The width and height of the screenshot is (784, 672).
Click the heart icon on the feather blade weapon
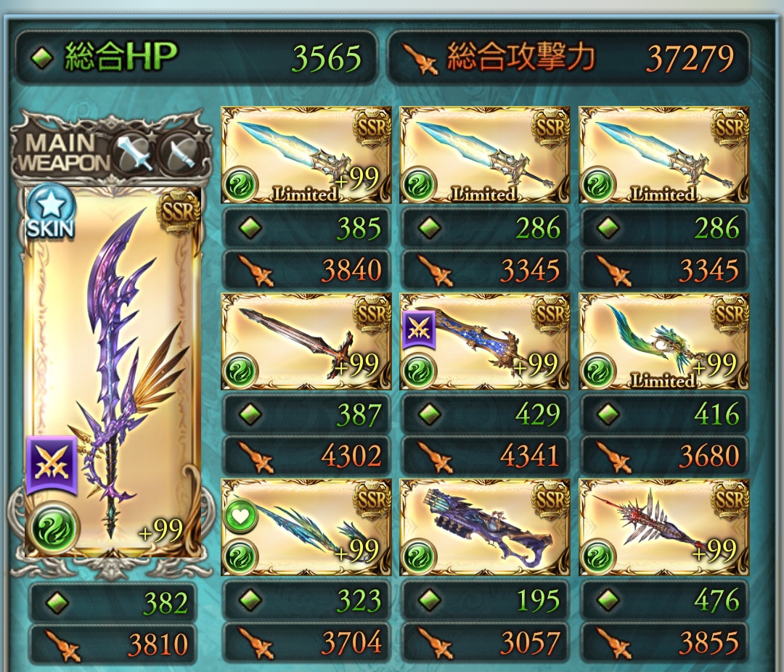pyautogui.click(x=241, y=516)
